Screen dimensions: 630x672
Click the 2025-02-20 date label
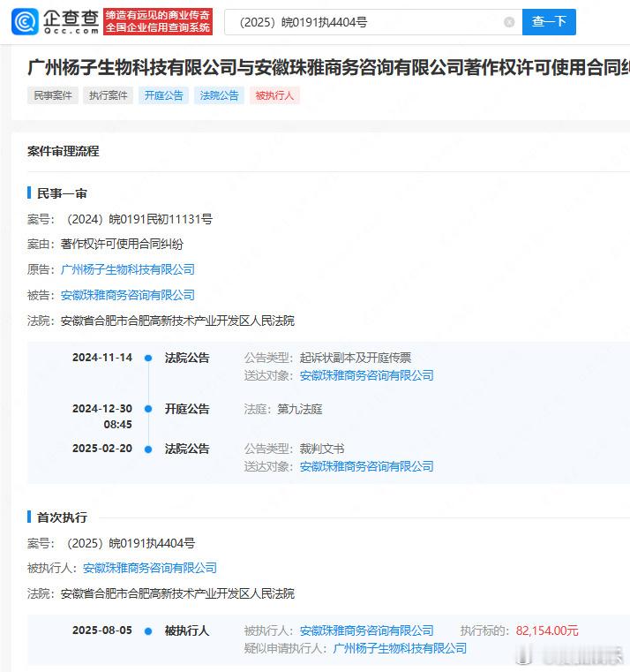pyautogui.click(x=102, y=449)
